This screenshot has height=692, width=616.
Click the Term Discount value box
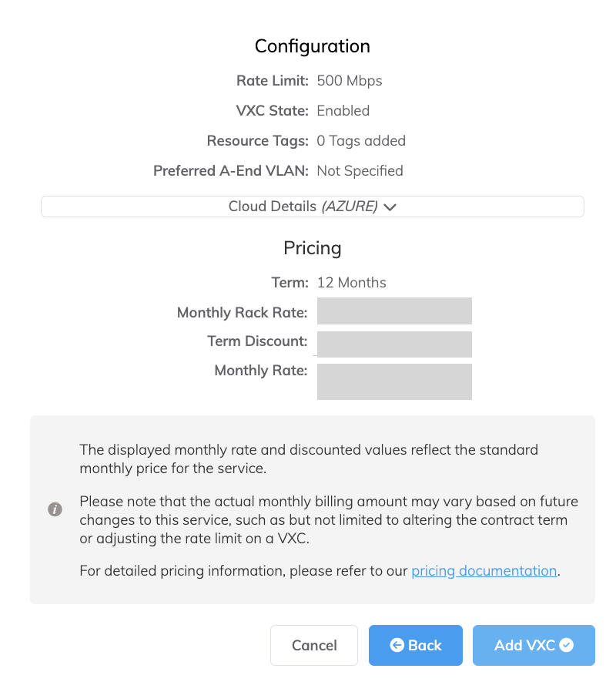[394, 344]
